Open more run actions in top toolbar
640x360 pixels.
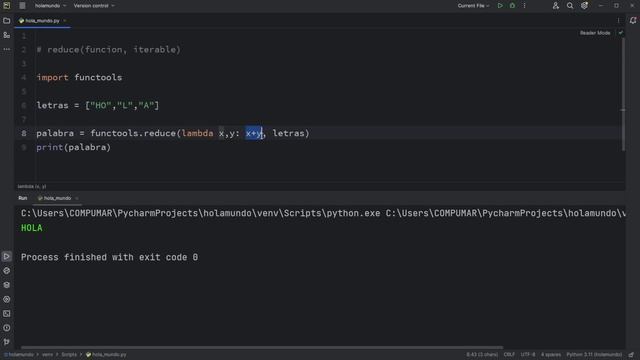coord(524,6)
